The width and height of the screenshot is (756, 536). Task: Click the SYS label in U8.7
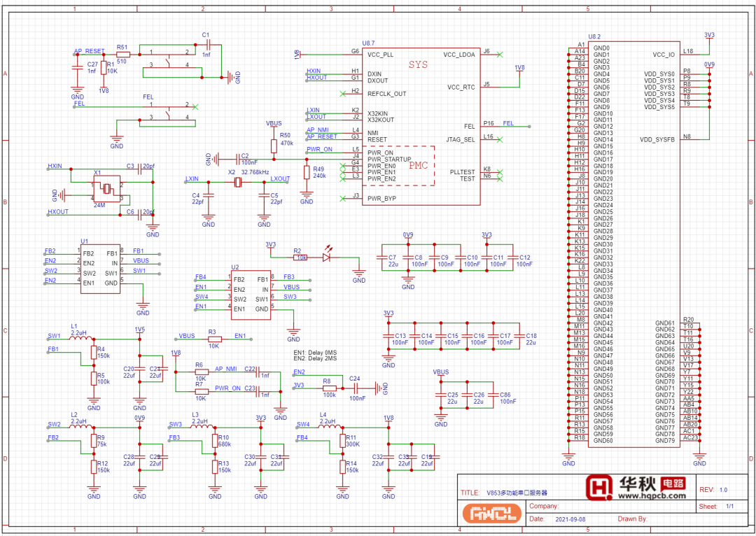point(419,64)
